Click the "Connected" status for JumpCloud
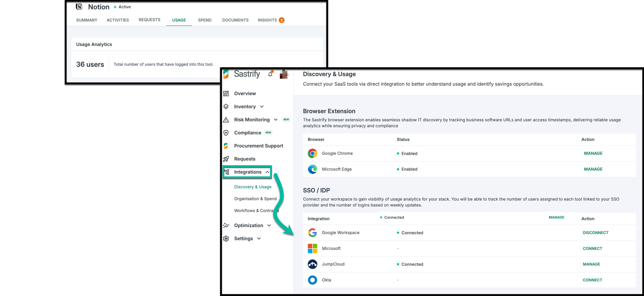This screenshot has height=296, width=644. point(412,264)
